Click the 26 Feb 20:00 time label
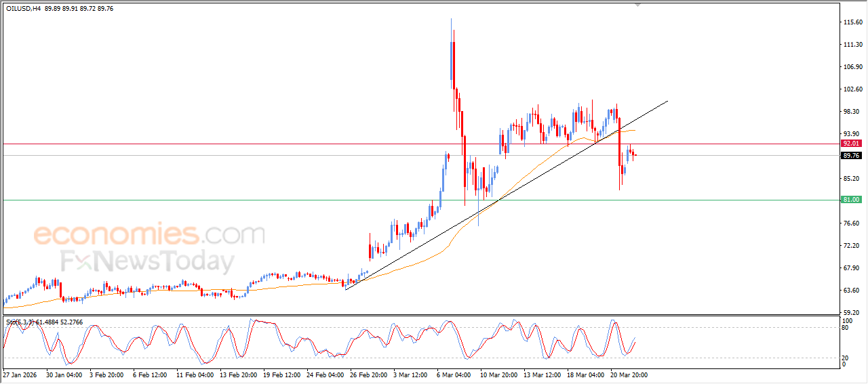The width and height of the screenshot is (868, 384). pyautogui.click(x=368, y=374)
